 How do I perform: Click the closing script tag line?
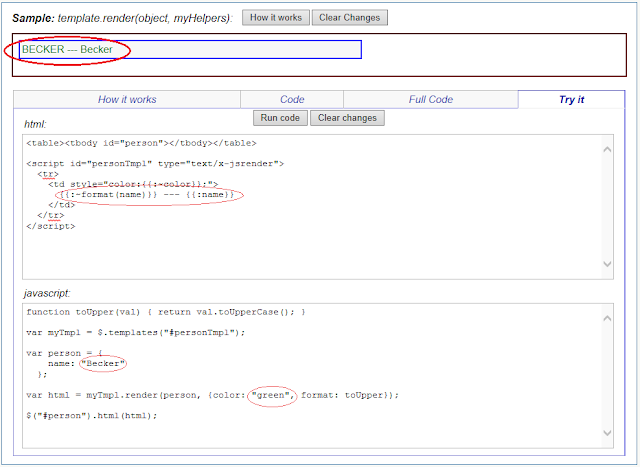51,226
